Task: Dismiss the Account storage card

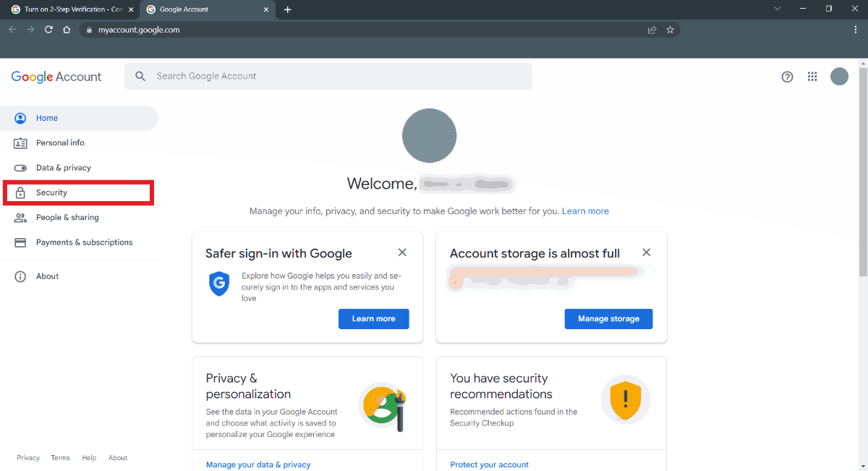Action: (647, 253)
